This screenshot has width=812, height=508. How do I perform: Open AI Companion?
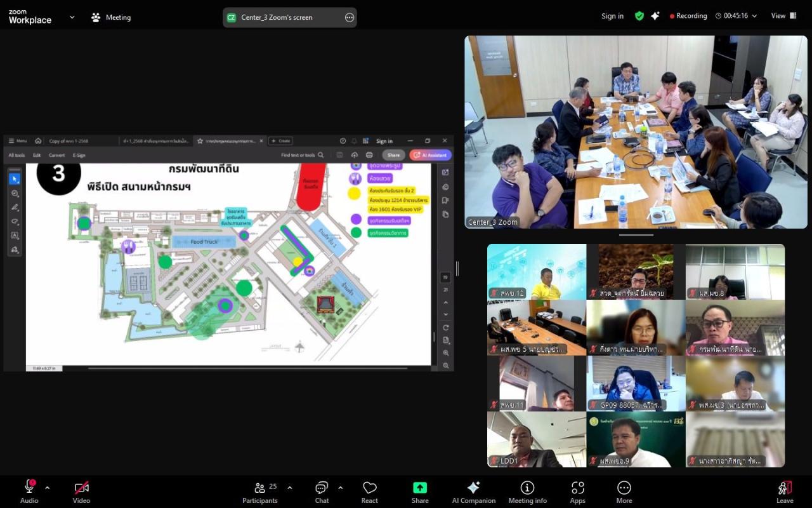[x=473, y=492]
